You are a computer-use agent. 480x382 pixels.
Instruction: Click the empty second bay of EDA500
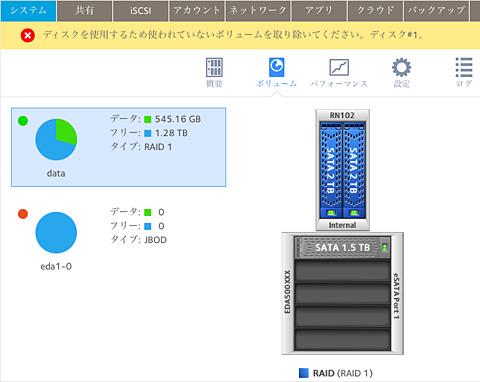[x=342, y=271]
